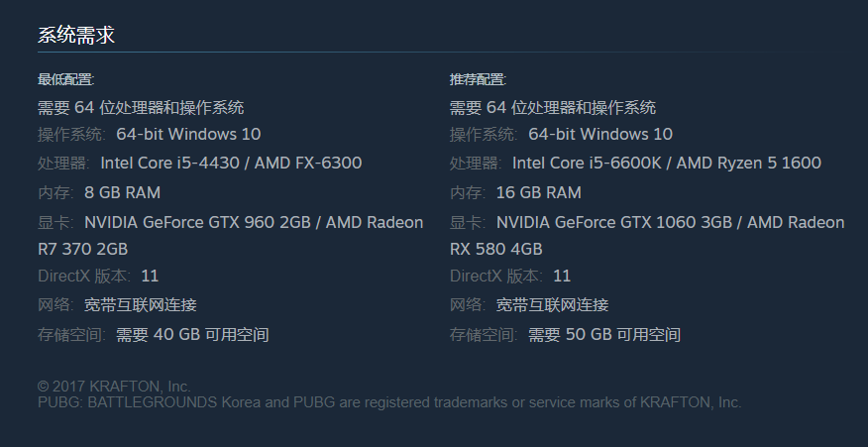Viewport: 868px width, 447px height.
Task: Click the PUBG: BATTLEGROUNDS trademark notice
Action: point(389,402)
